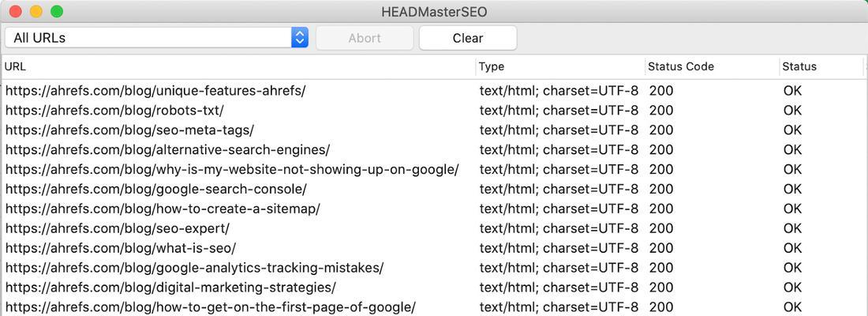Click OK status of what-is-seo row

(793, 248)
